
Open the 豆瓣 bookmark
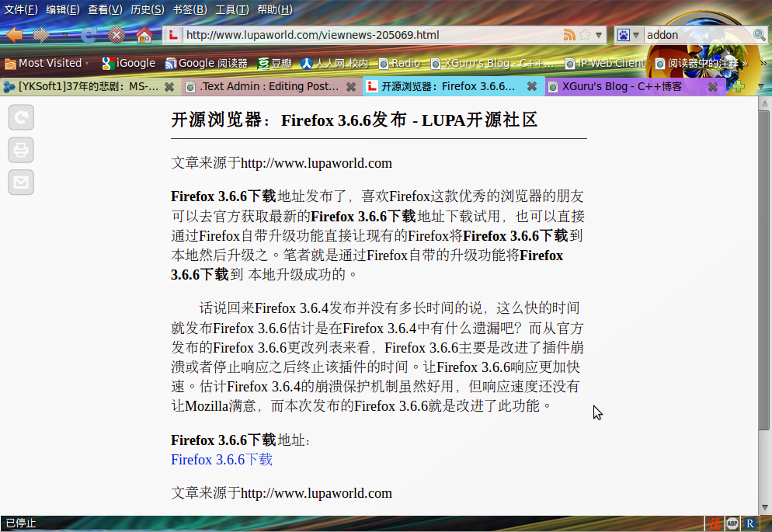[x=275, y=63]
